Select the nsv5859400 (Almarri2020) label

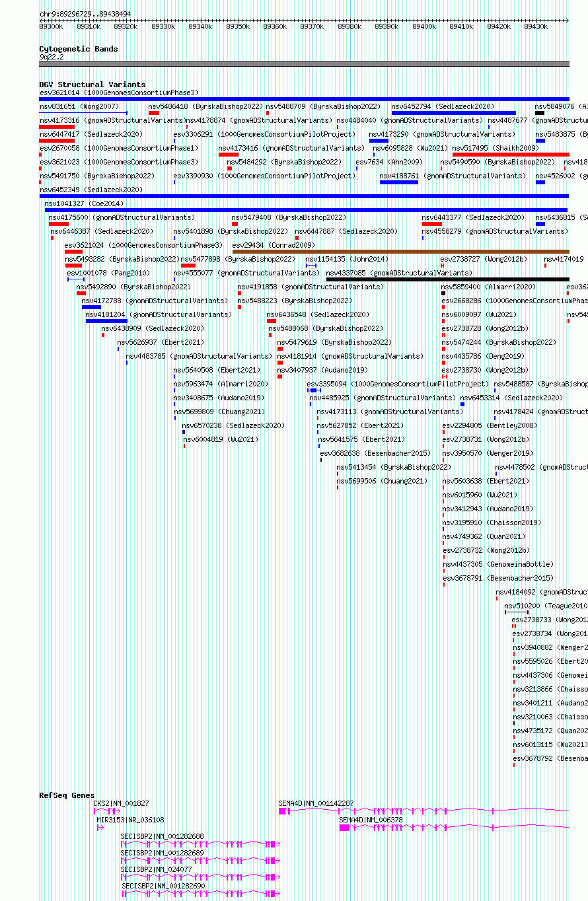tap(489, 287)
